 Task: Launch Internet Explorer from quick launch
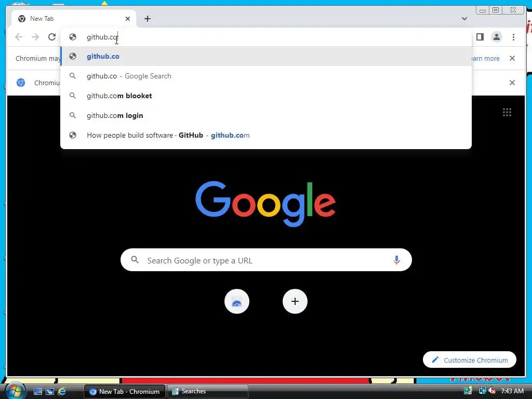(62, 392)
